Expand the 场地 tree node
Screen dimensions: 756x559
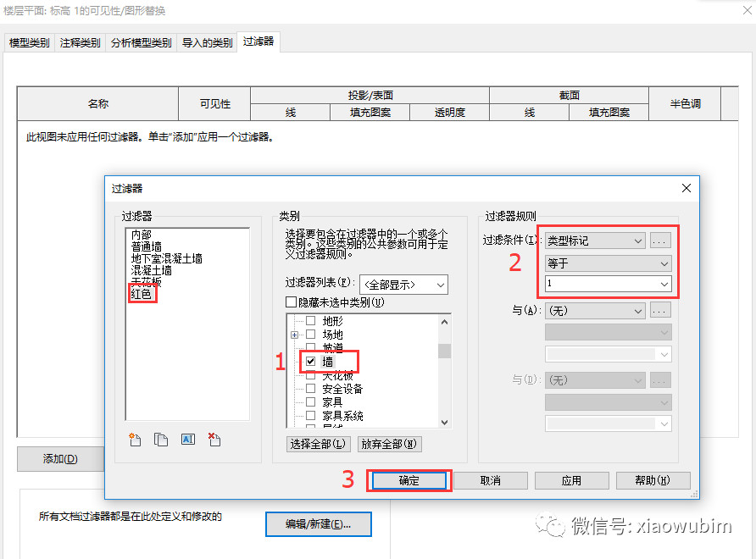(295, 335)
